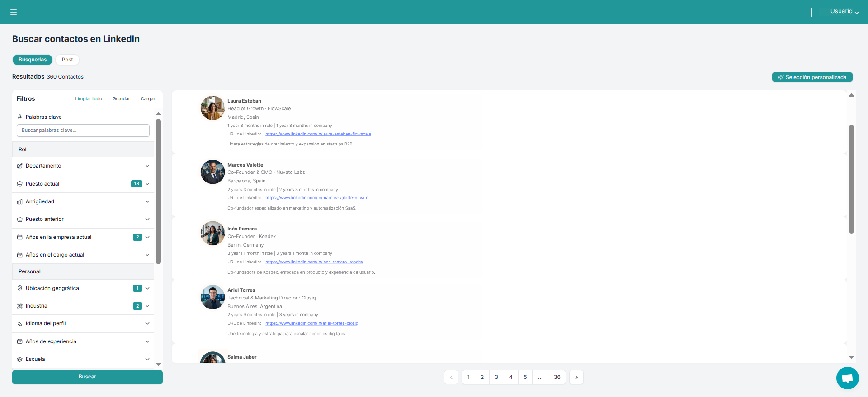
Task: Go to the previous results page arrow
Action: [451, 377]
